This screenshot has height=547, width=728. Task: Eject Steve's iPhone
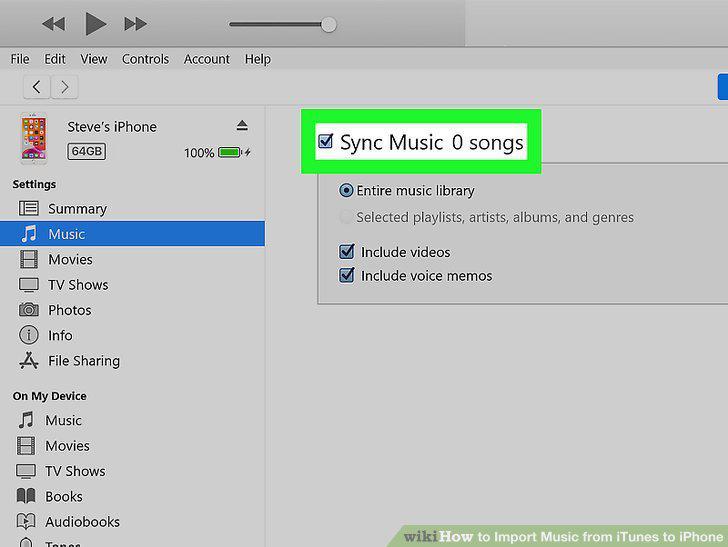tap(242, 125)
